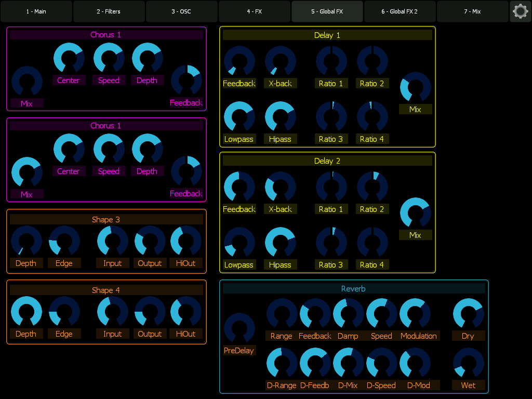532x399 pixels.
Task: Switch to the 1 - Main tab
Action: click(36, 11)
